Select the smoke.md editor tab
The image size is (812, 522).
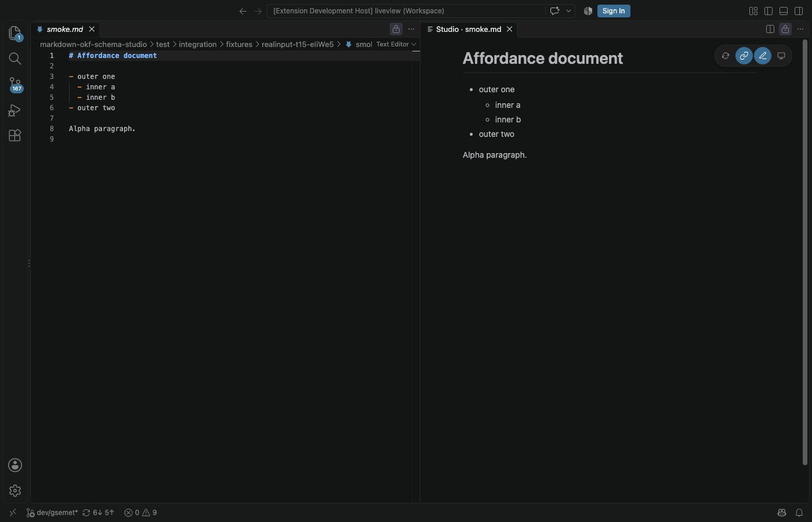(64, 29)
